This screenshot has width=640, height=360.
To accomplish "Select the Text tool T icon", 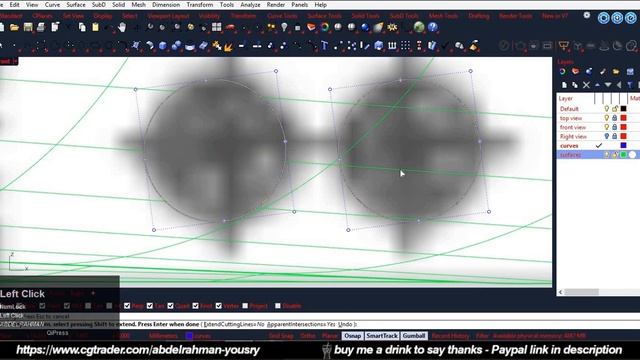I will [324, 46].
